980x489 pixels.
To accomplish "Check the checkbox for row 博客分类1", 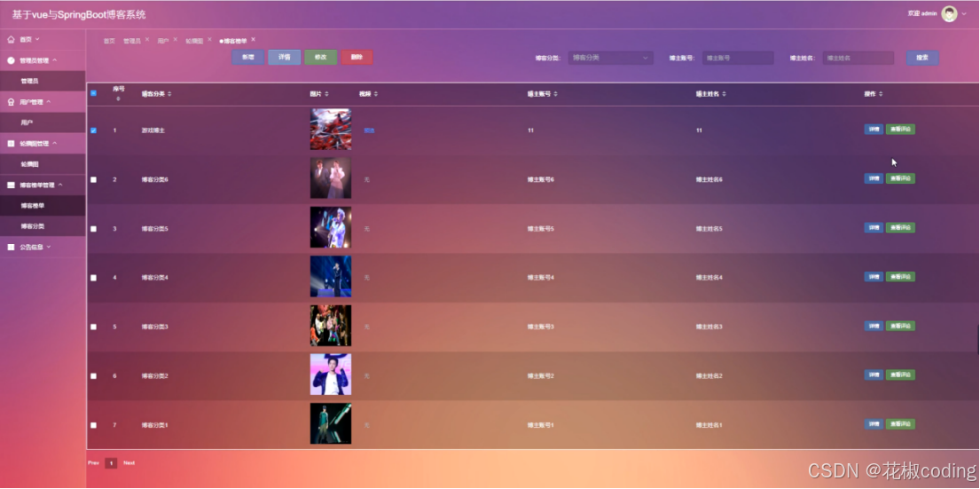I will (x=94, y=425).
